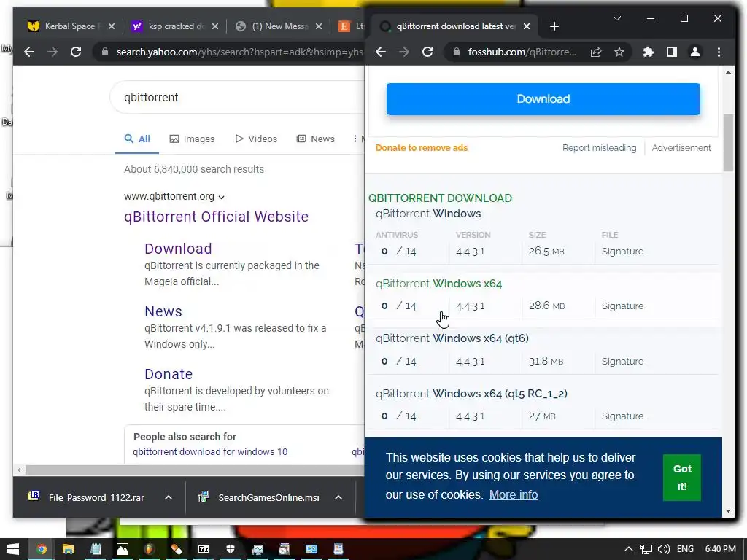Reload the Yahoo search page

pos(76,52)
